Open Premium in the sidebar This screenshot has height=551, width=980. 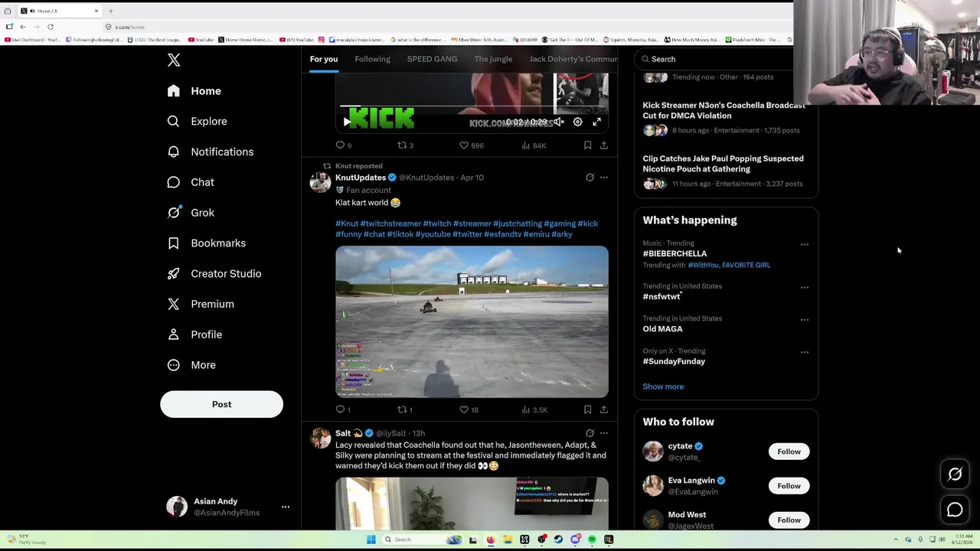tap(201, 304)
